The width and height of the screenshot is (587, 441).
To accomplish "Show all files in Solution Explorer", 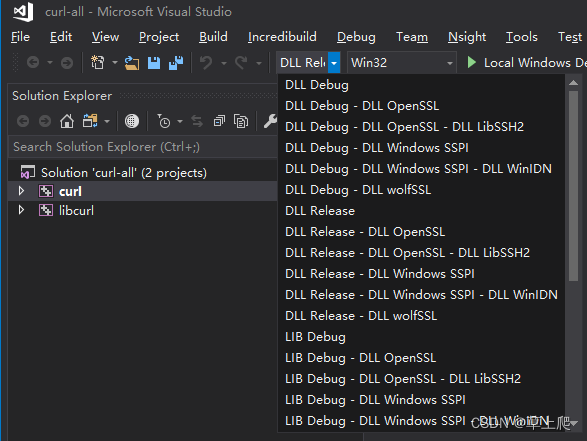I will 241,121.
